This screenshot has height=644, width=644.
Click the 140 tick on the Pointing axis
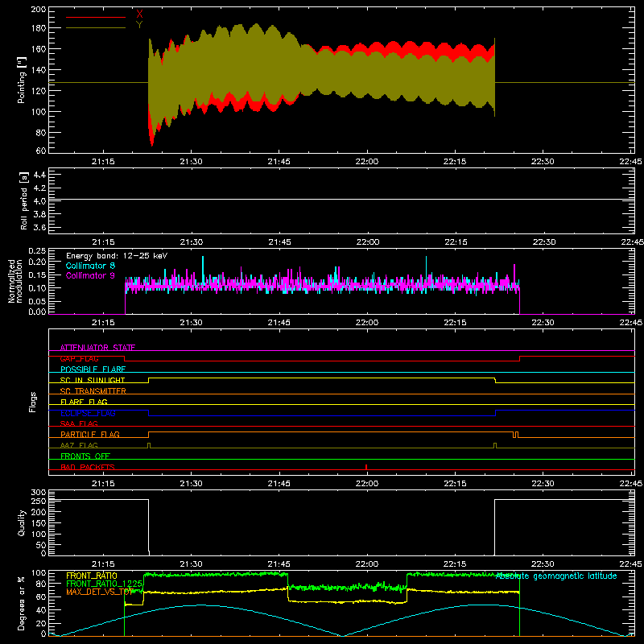click(39, 70)
